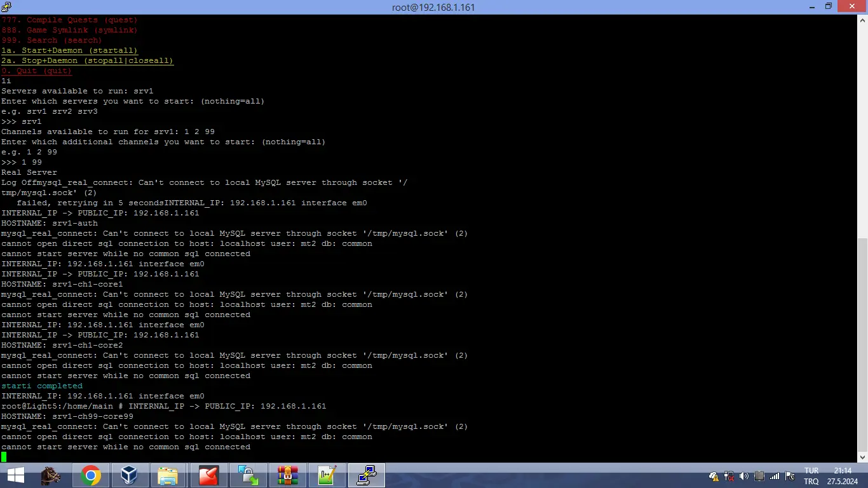This screenshot has height=488, width=868.
Task: Click the terminal scrollbar down arrow
Action: [862, 457]
